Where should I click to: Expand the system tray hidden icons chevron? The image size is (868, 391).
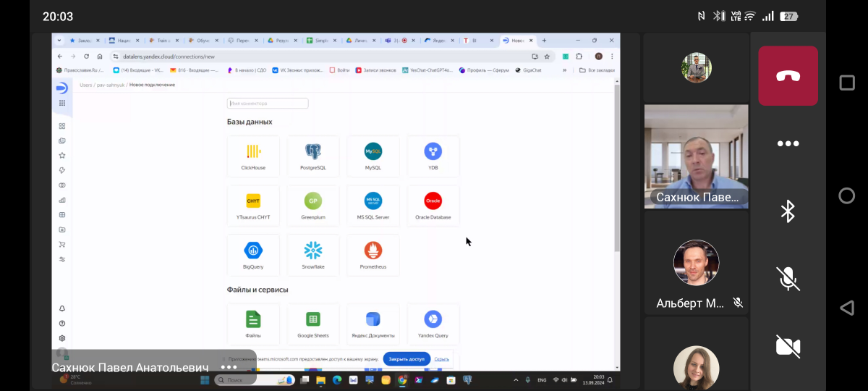[x=516, y=379]
